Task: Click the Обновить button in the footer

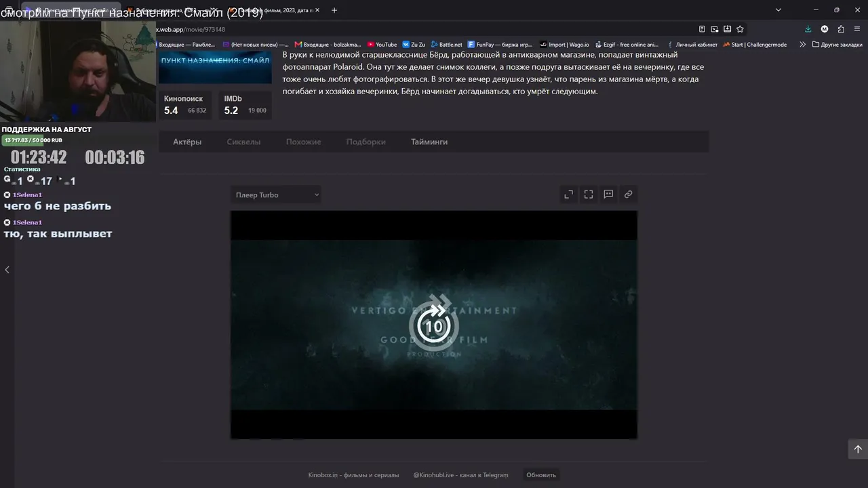Action: pyautogui.click(x=541, y=475)
